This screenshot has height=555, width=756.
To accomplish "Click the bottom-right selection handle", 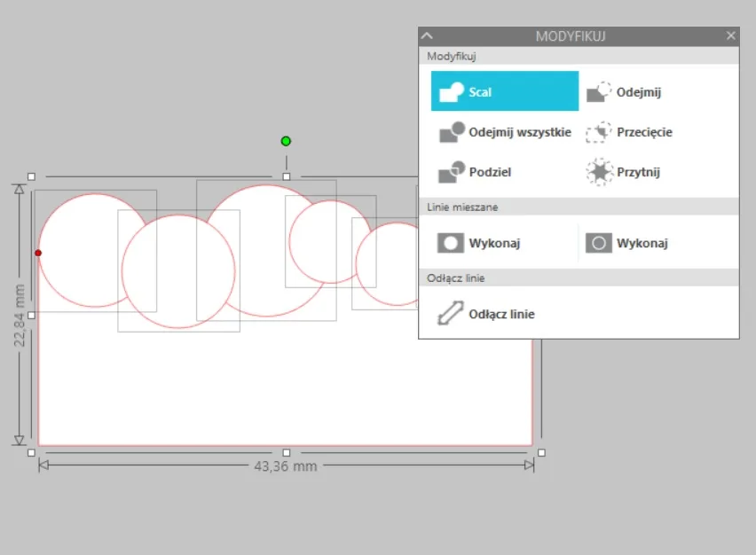I will click(541, 453).
